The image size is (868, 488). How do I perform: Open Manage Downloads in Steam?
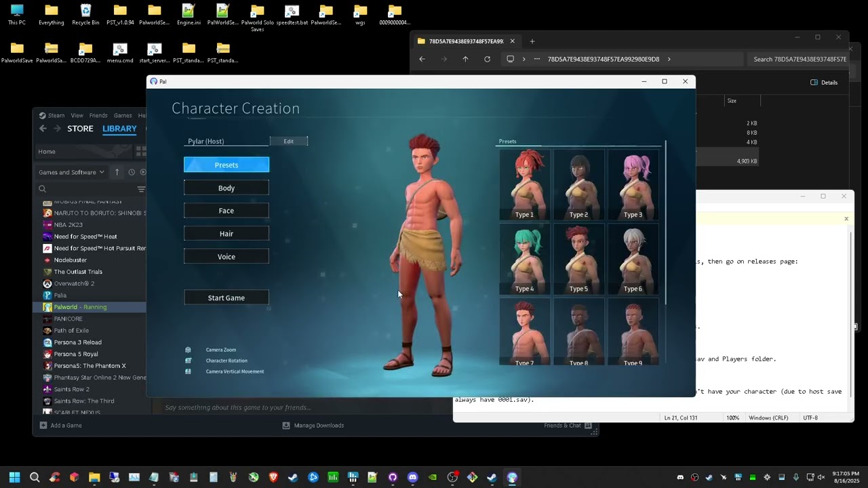pyautogui.click(x=313, y=426)
